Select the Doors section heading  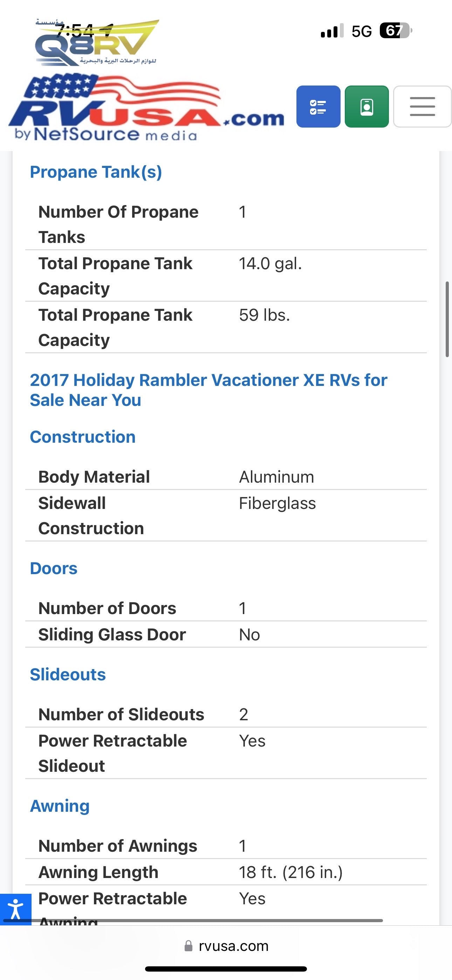[x=54, y=569]
